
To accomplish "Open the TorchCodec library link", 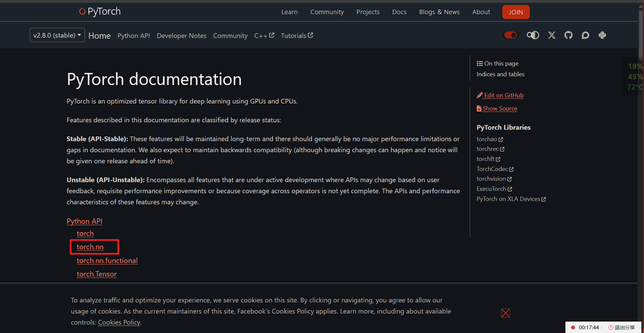I will [x=492, y=169].
